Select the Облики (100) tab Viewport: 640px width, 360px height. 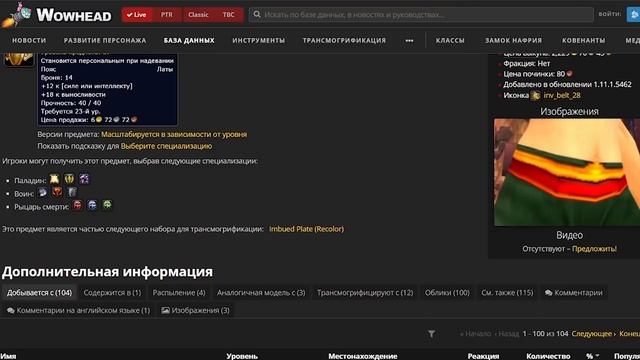point(447,293)
